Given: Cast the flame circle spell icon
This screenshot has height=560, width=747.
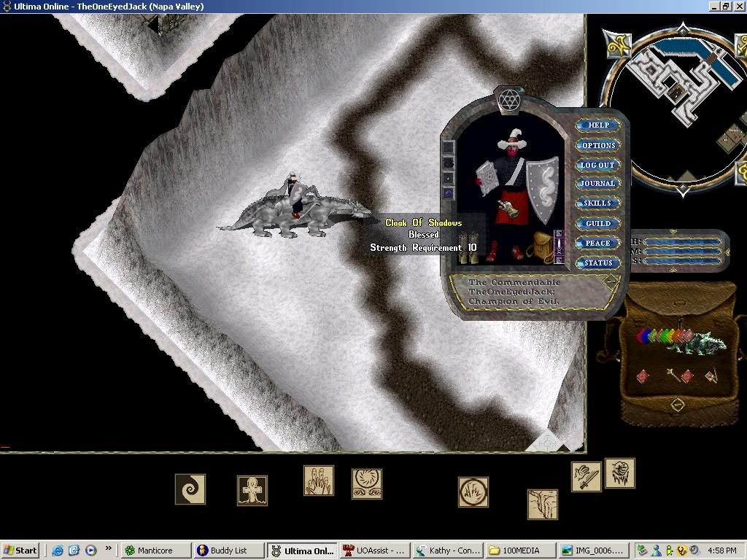Looking at the screenshot, I should [473, 492].
